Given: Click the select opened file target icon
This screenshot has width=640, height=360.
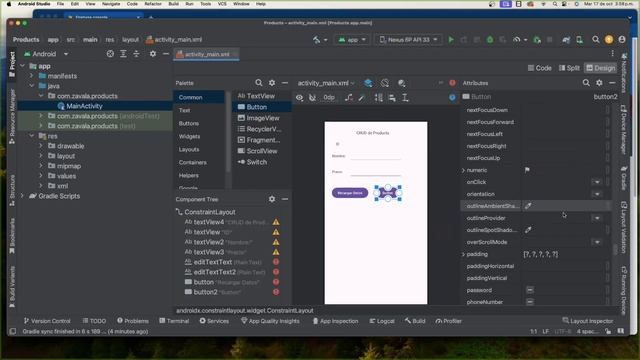Looking at the screenshot, I should pos(110,54).
